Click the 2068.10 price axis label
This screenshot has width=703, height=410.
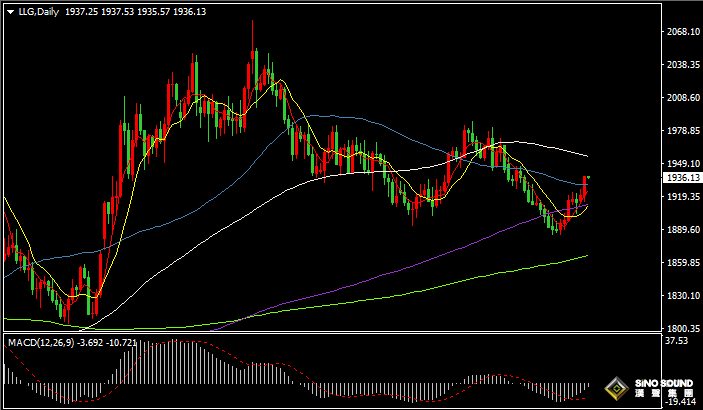pyautogui.click(x=680, y=32)
